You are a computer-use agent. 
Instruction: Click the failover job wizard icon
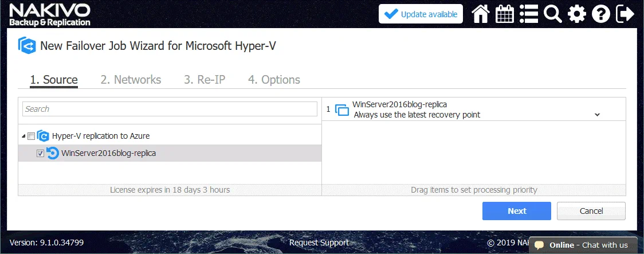click(27, 46)
